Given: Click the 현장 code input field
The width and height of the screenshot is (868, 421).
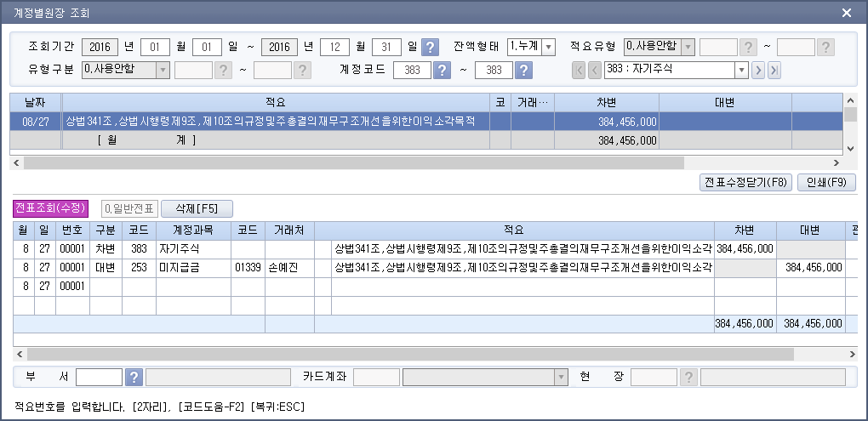Looking at the screenshot, I should point(654,378).
